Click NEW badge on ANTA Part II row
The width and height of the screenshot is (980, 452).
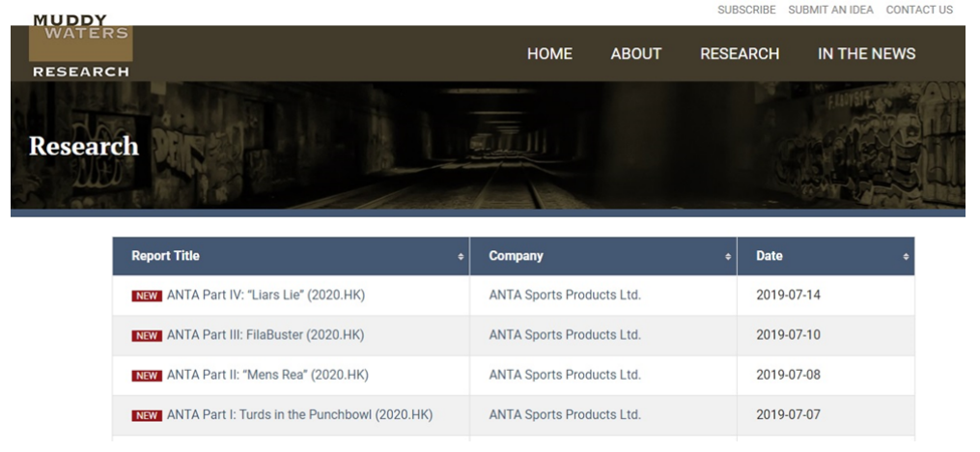147,376
